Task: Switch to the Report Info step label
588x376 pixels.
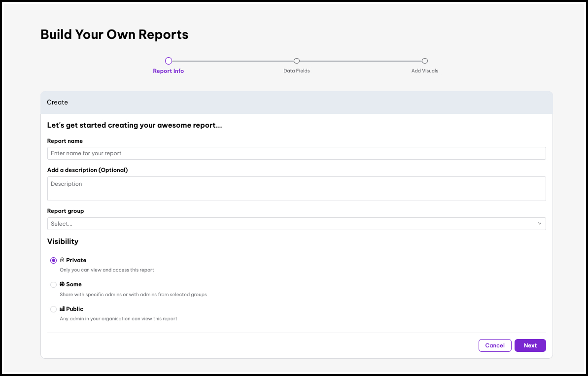Action: [x=169, y=71]
